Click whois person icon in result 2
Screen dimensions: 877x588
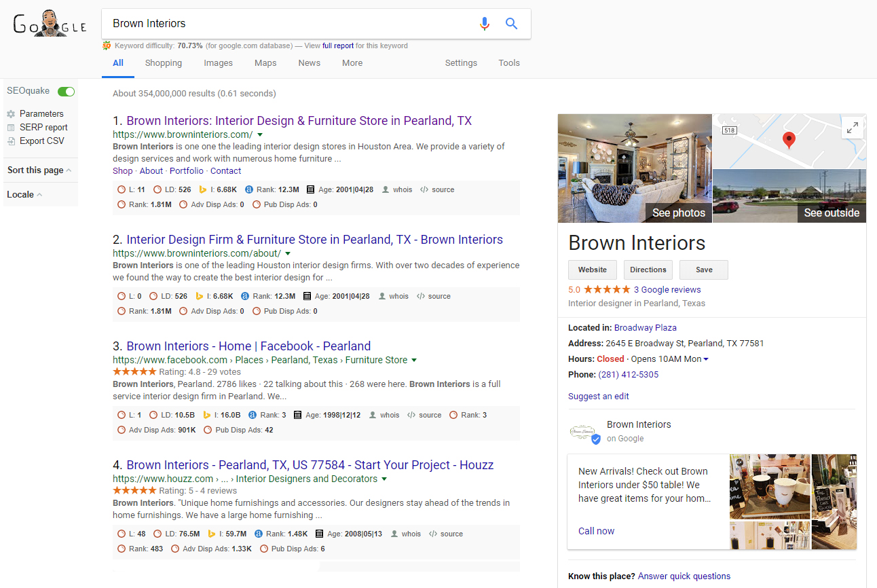coord(383,297)
